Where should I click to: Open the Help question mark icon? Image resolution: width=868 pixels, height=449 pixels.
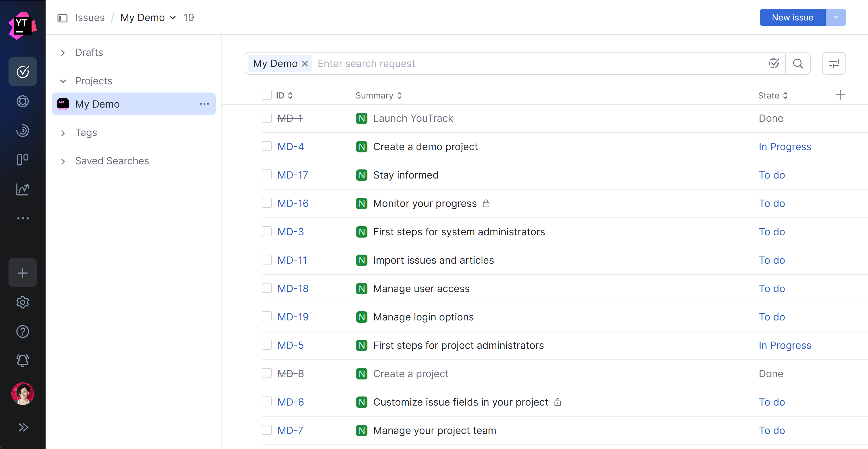[x=23, y=332]
